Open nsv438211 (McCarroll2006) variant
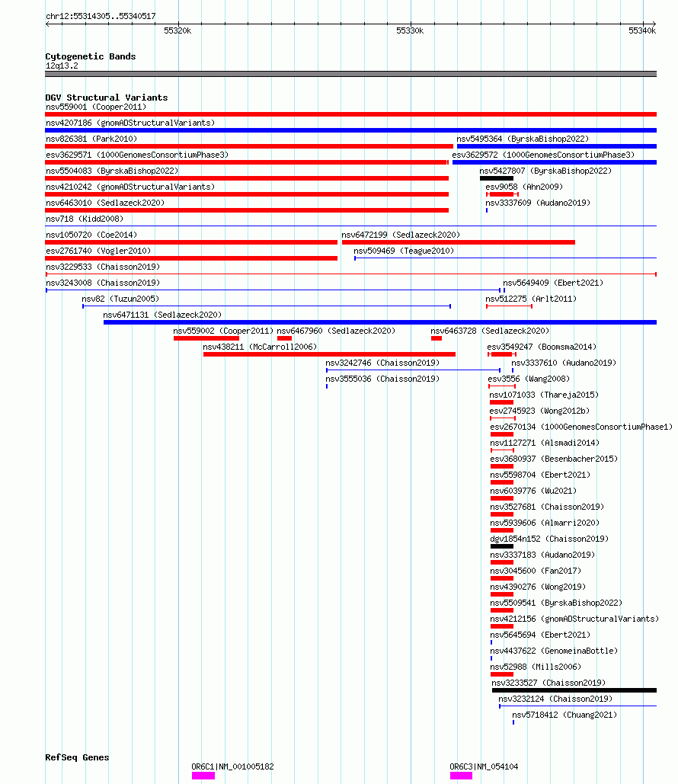Image resolution: width=678 pixels, height=784 pixels. coord(260,347)
